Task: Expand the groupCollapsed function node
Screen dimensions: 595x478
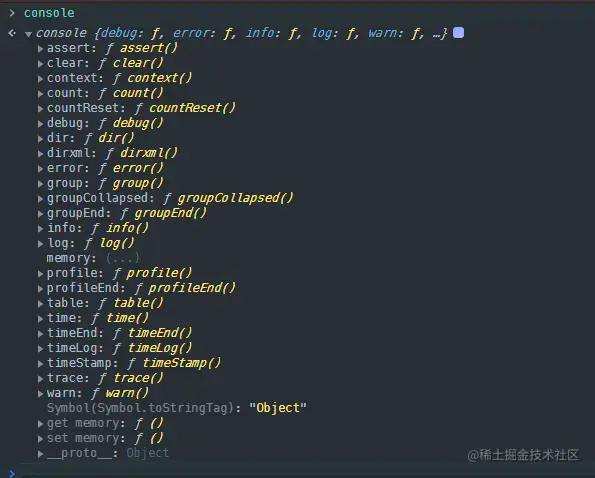Action: pos(40,198)
